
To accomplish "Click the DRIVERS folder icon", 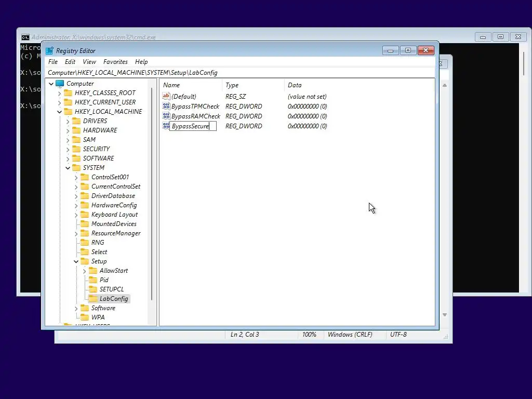I will point(77,121).
